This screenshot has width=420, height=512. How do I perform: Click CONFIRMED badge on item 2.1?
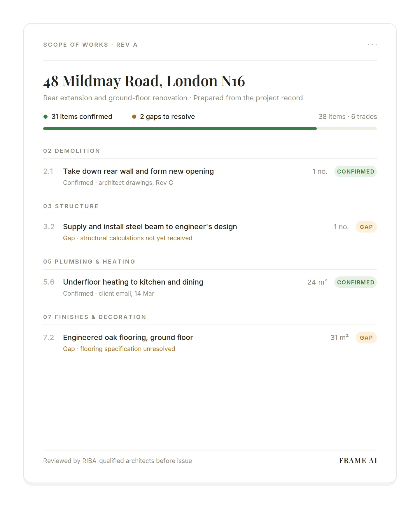(356, 171)
